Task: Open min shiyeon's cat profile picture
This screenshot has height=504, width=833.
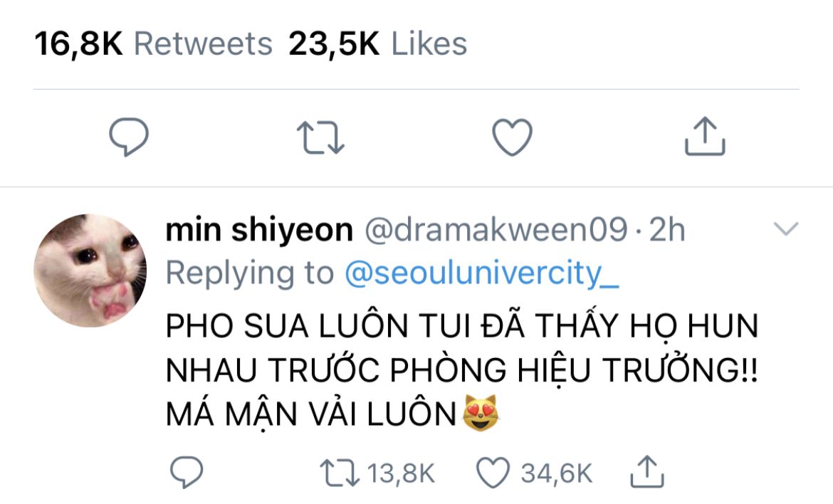Action: click(90, 271)
